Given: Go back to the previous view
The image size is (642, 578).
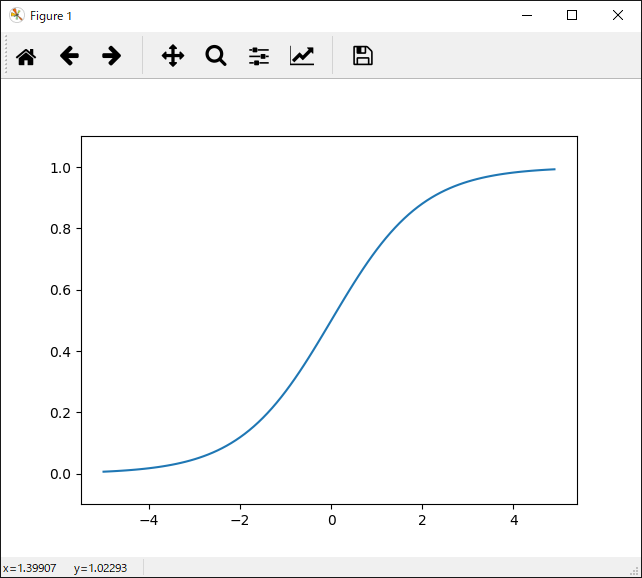Looking at the screenshot, I should click(69, 56).
